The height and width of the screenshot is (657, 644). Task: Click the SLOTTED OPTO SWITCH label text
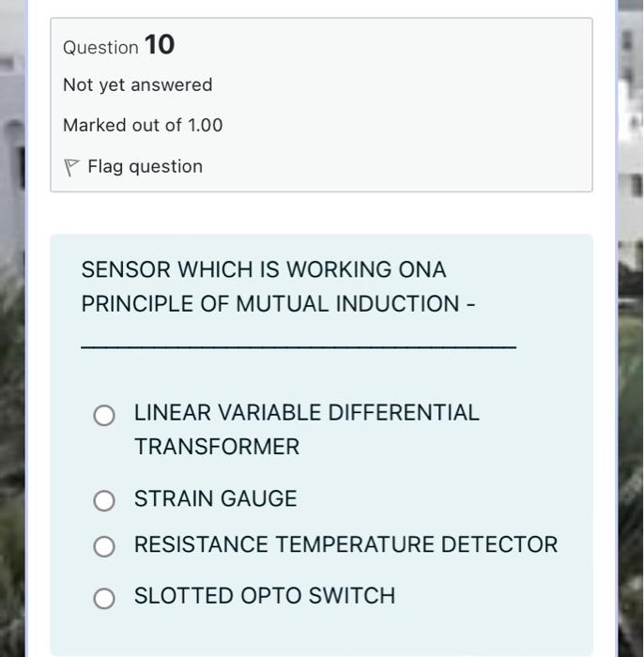coord(265,595)
